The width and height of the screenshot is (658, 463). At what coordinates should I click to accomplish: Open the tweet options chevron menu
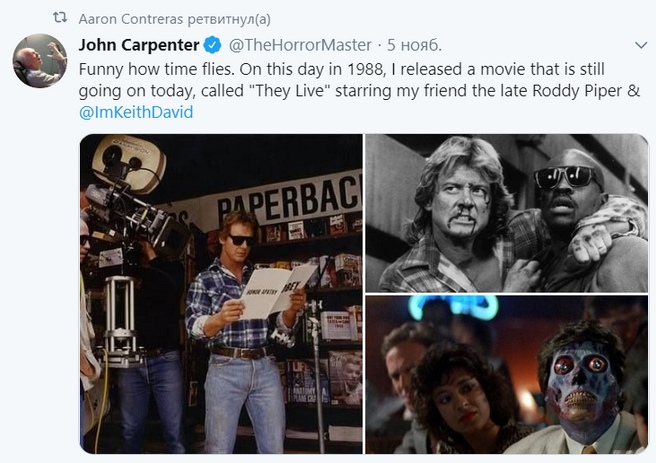click(641, 45)
